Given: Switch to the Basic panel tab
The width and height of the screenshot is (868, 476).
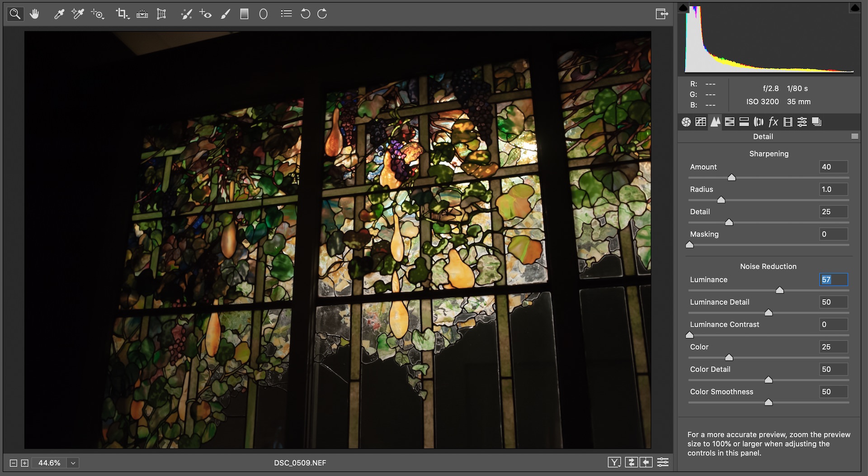Looking at the screenshot, I should point(686,122).
